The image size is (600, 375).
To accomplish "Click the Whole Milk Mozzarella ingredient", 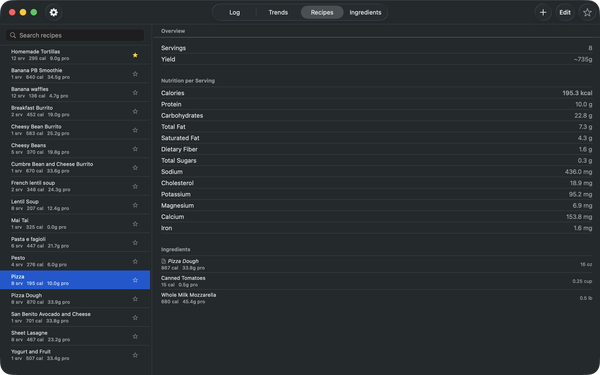I will point(377,298).
